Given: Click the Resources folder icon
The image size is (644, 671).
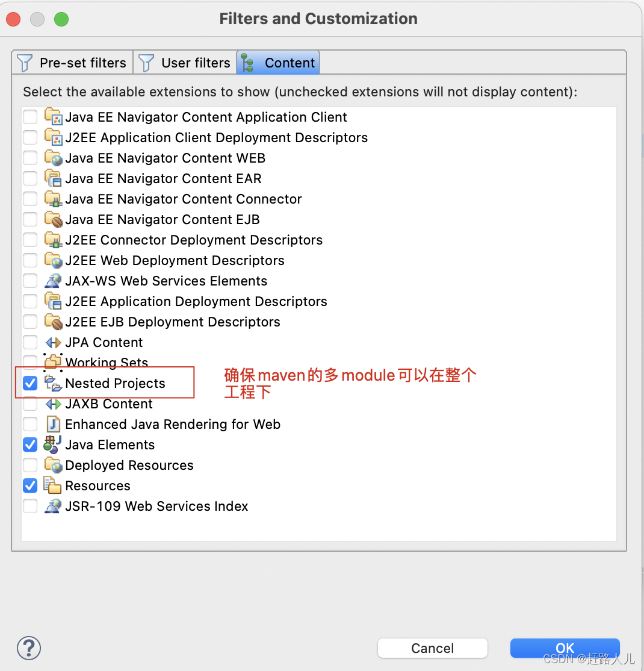Looking at the screenshot, I should click(x=52, y=485).
